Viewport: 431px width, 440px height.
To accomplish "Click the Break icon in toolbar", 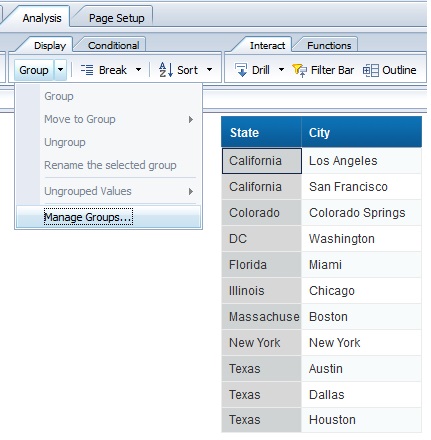I will tap(87, 70).
